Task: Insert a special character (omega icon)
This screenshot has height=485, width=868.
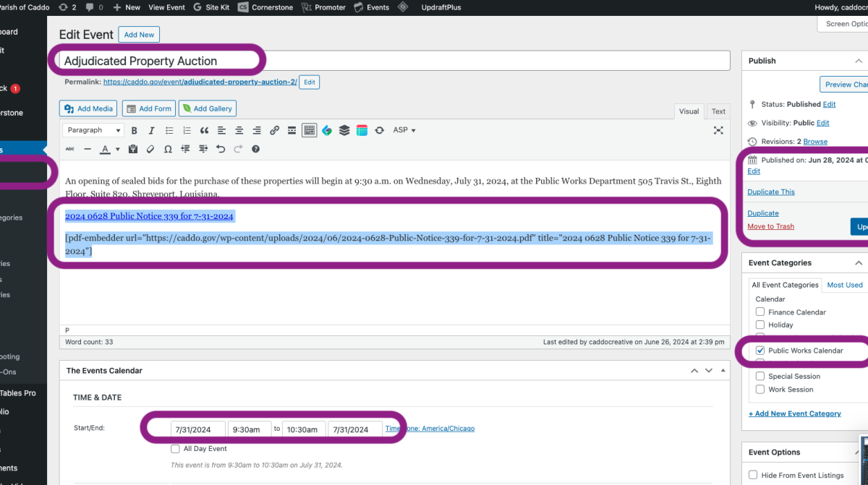Action: pos(168,149)
